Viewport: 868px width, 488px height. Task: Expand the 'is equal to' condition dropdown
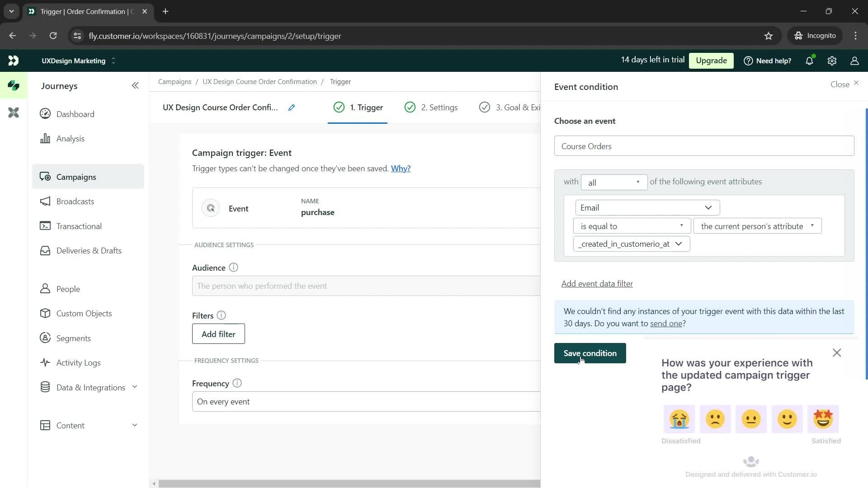631,226
